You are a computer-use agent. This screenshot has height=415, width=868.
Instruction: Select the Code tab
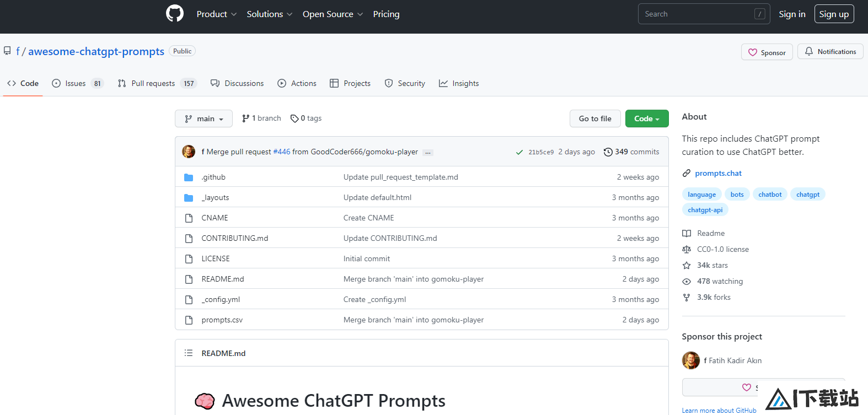pyautogui.click(x=23, y=83)
